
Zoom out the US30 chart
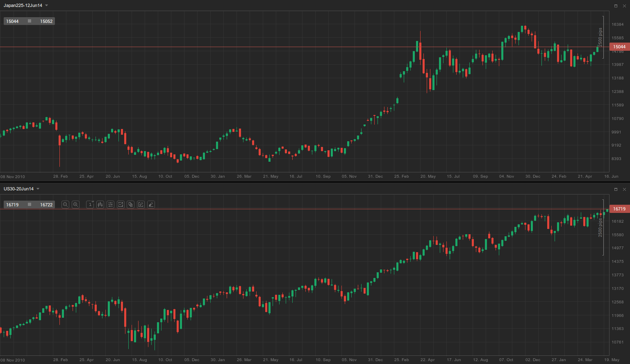(65, 204)
